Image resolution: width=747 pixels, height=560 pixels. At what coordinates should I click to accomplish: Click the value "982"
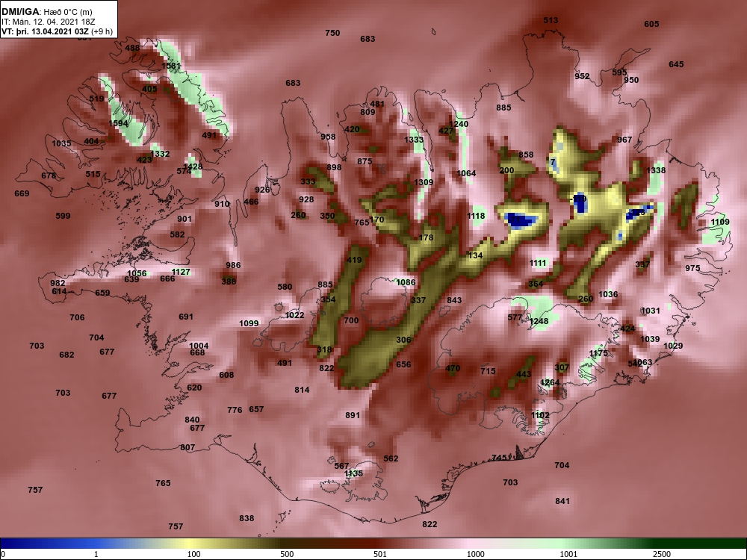click(58, 283)
